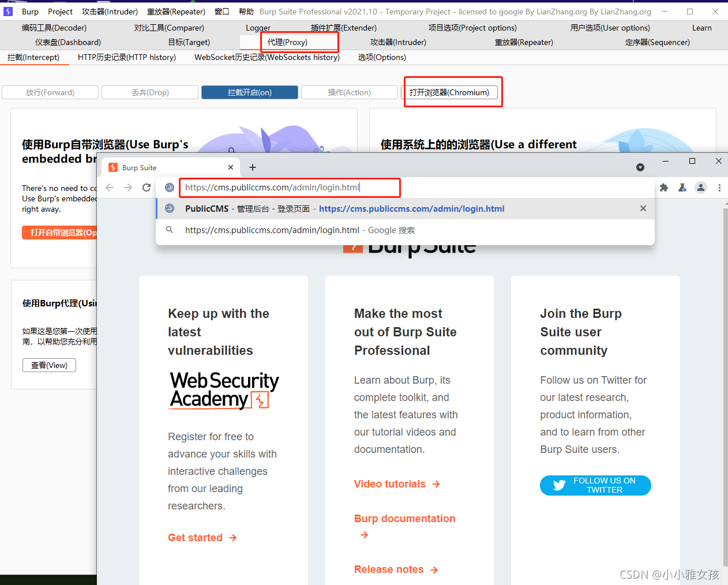Close the Burp Suite browser tab
The image size is (728, 585).
point(231,167)
